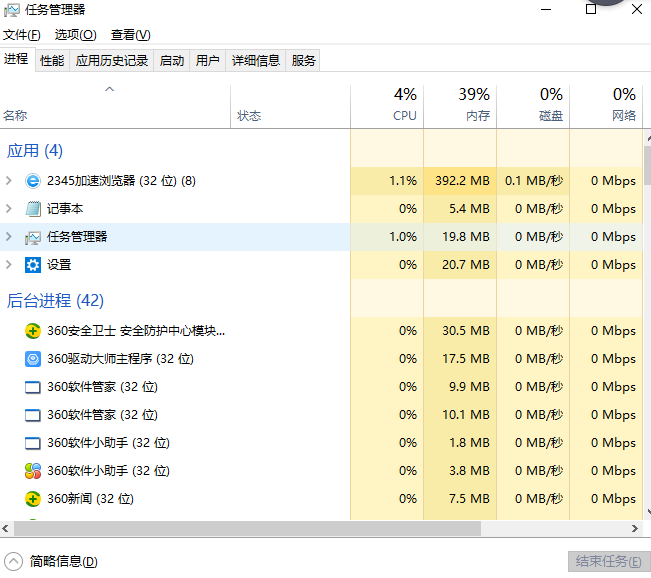Switch to the 性能 tab
Image resolution: width=651 pixels, height=578 pixels.
pyautogui.click(x=52, y=61)
